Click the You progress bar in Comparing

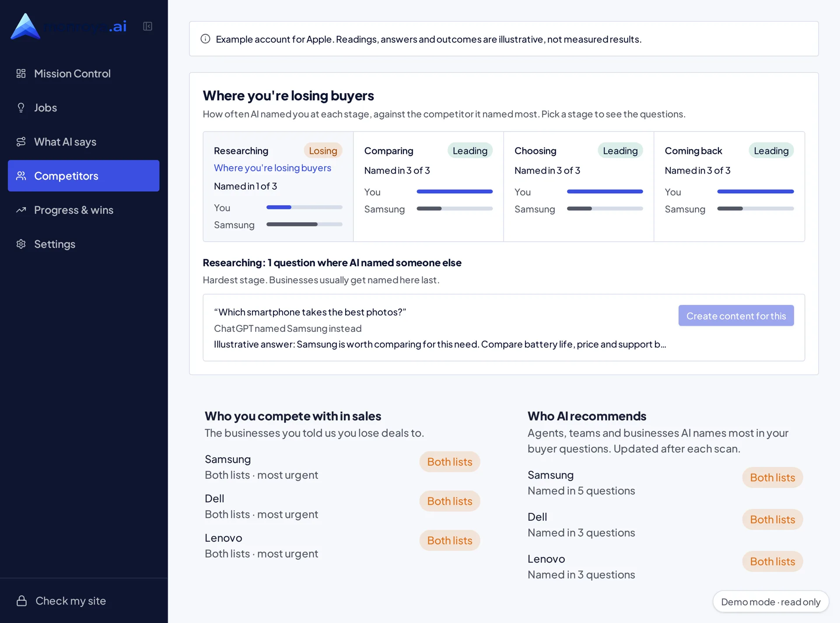click(455, 191)
